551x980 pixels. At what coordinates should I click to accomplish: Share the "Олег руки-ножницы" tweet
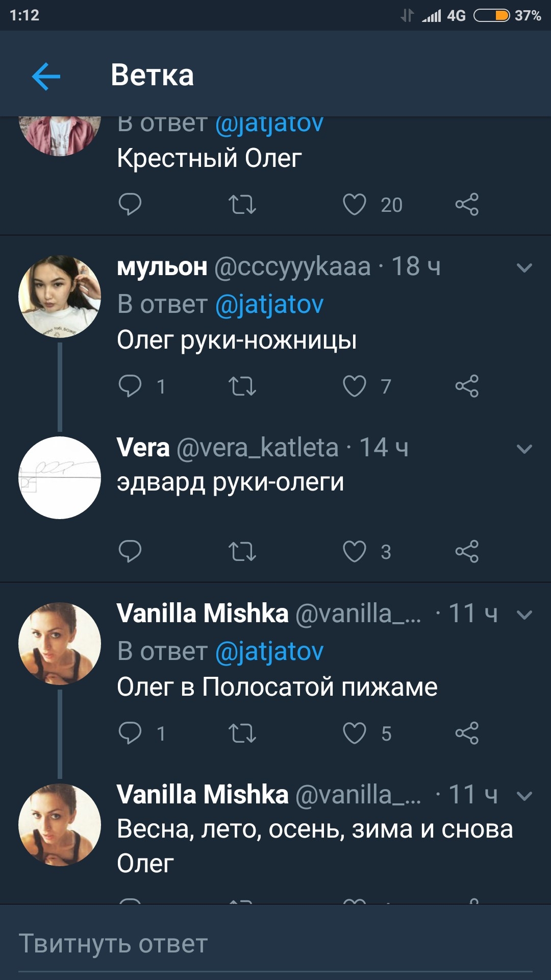(467, 386)
